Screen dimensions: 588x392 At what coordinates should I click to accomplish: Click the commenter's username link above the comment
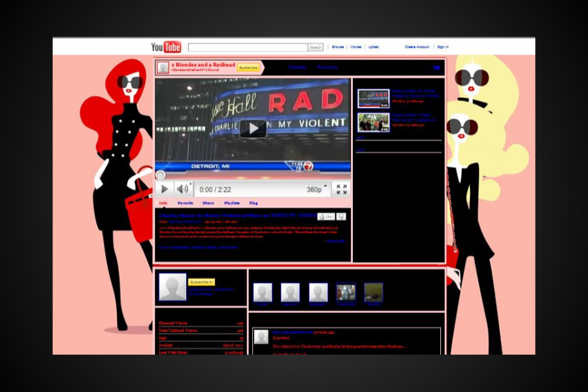click(293, 333)
